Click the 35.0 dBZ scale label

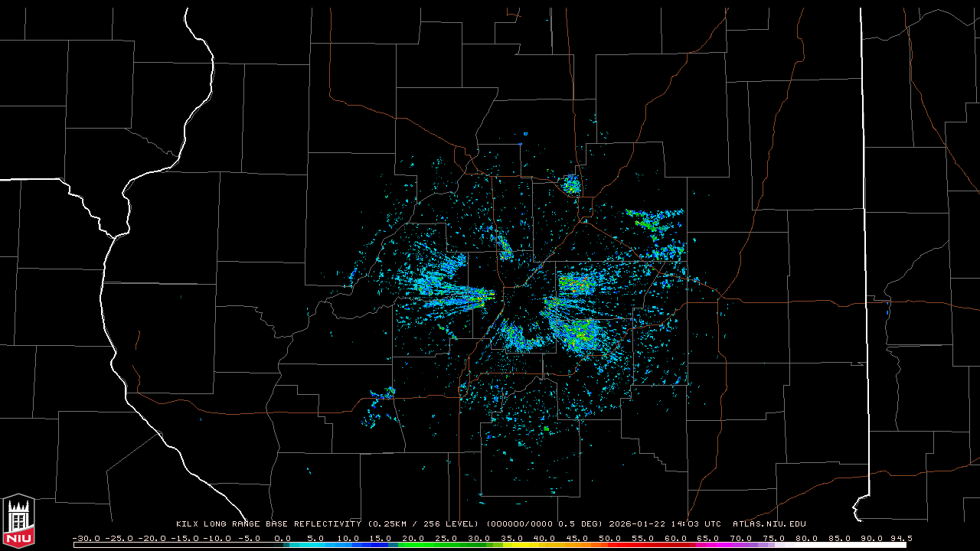512,538
